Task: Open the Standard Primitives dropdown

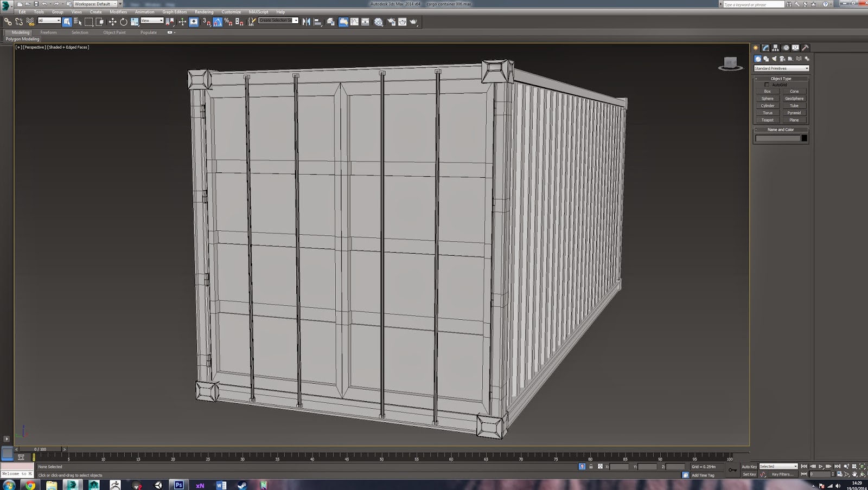Action: [x=781, y=68]
